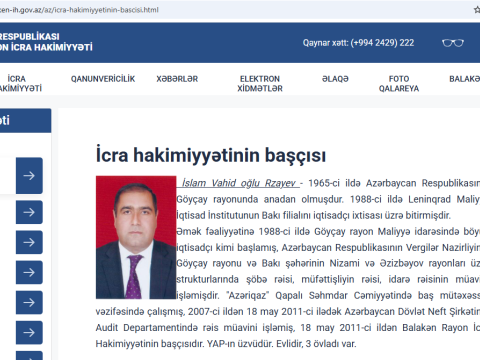Image resolution: width=480 pixels, height=360 pixels.
Task: Click the address bar URL
Action: [x=79, y=10]
